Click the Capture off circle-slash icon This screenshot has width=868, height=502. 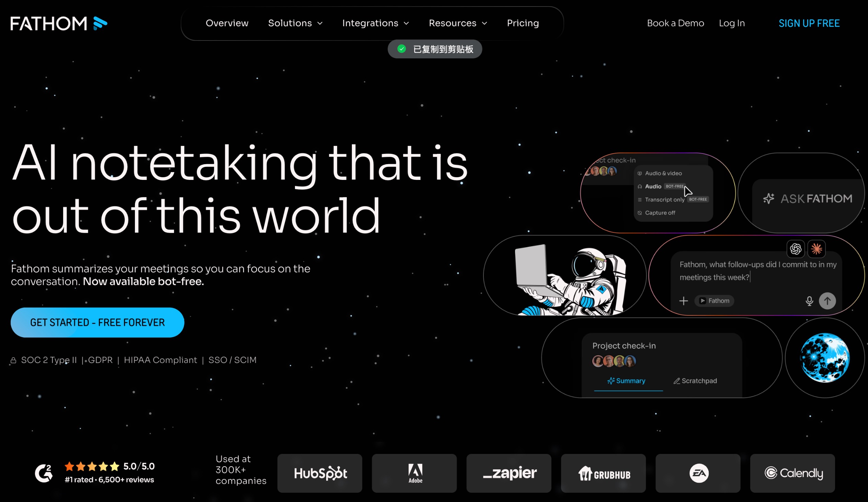[640, 213]
